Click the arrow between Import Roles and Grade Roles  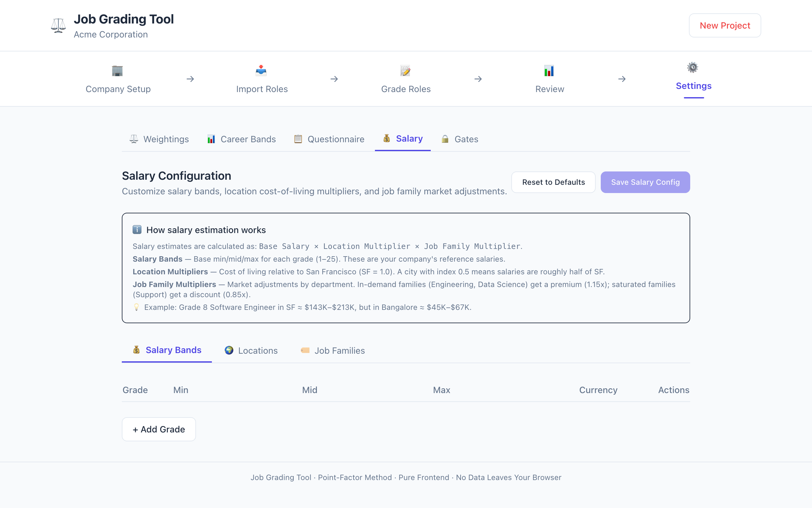[x=334, y=79]
